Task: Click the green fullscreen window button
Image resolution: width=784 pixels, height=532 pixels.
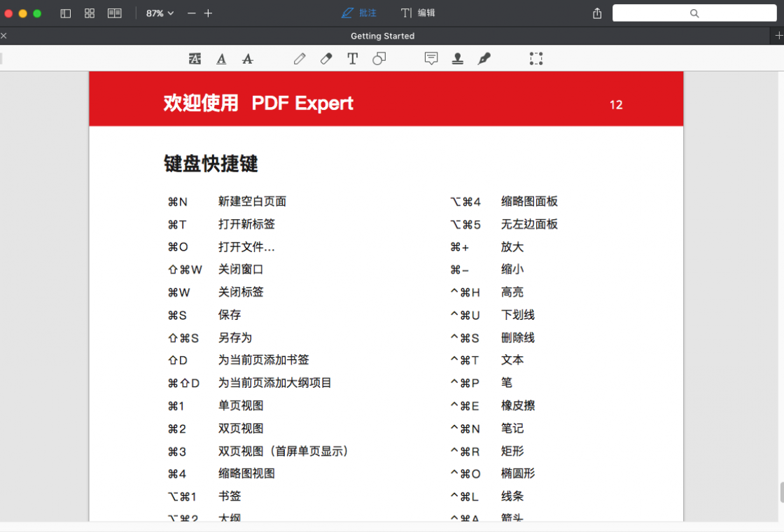Action: pyautogui.click(x=37, y=13)
